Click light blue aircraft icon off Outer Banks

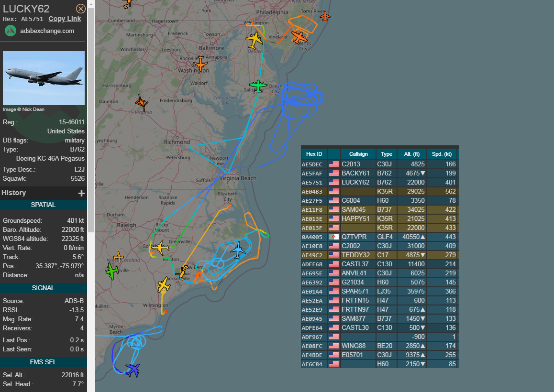coord(238,250)
